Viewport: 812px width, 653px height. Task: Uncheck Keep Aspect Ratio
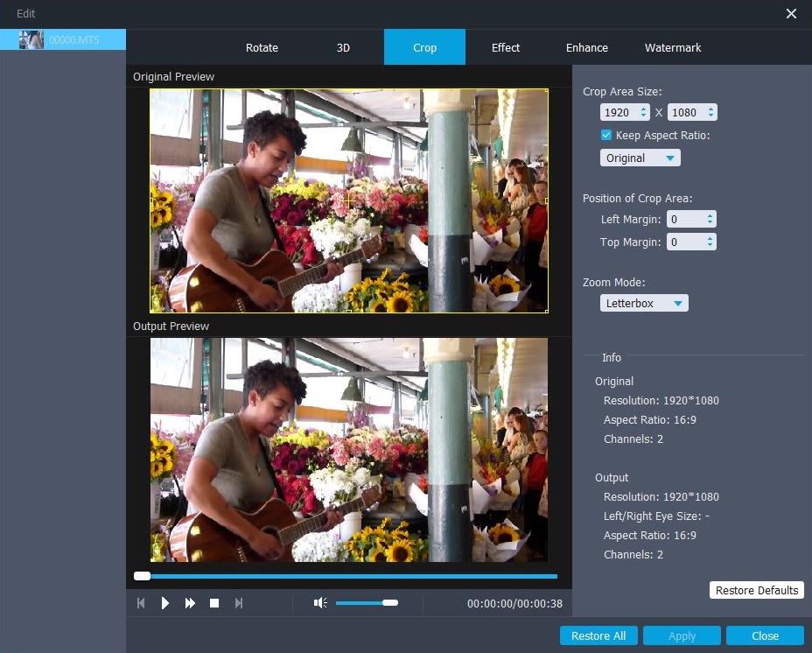pyautogui.click(x=605, y=135)
